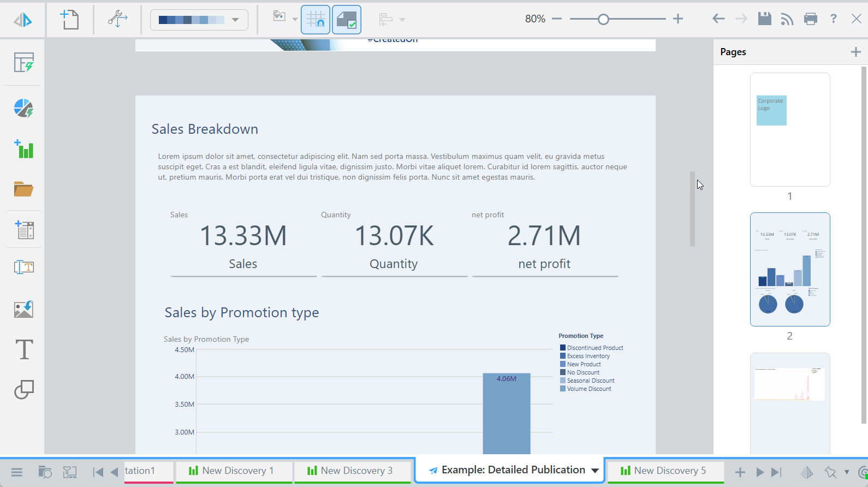Image resolution: width=868 pixels, height=487 pixels.
Task: Add a new page from toolbar
Action: pos(69,19)
